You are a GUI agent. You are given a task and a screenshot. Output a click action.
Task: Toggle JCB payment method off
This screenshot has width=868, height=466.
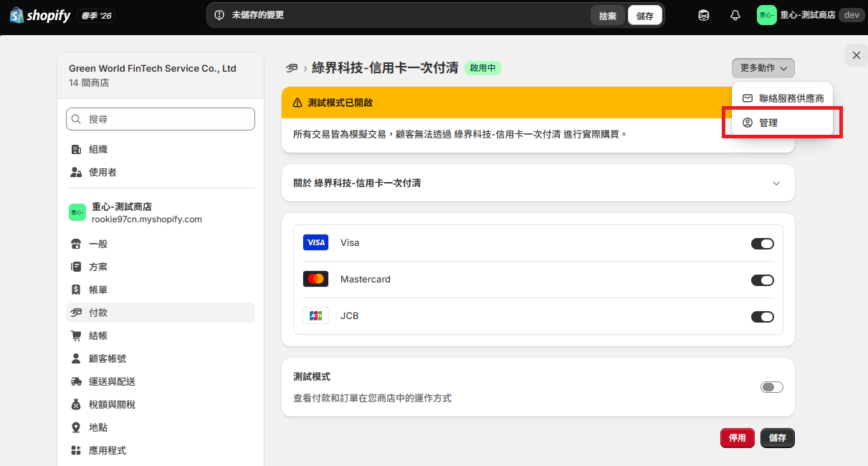(x=763, y=317)
